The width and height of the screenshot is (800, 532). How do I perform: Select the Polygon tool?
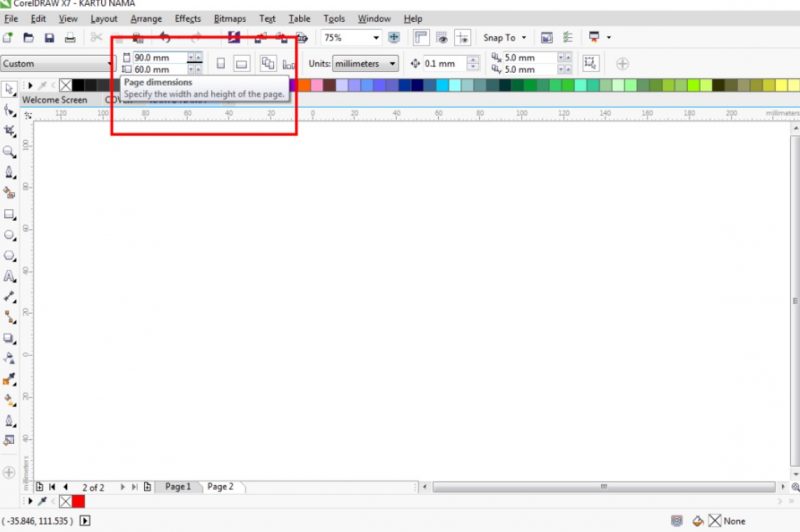(x=9, y=256)
